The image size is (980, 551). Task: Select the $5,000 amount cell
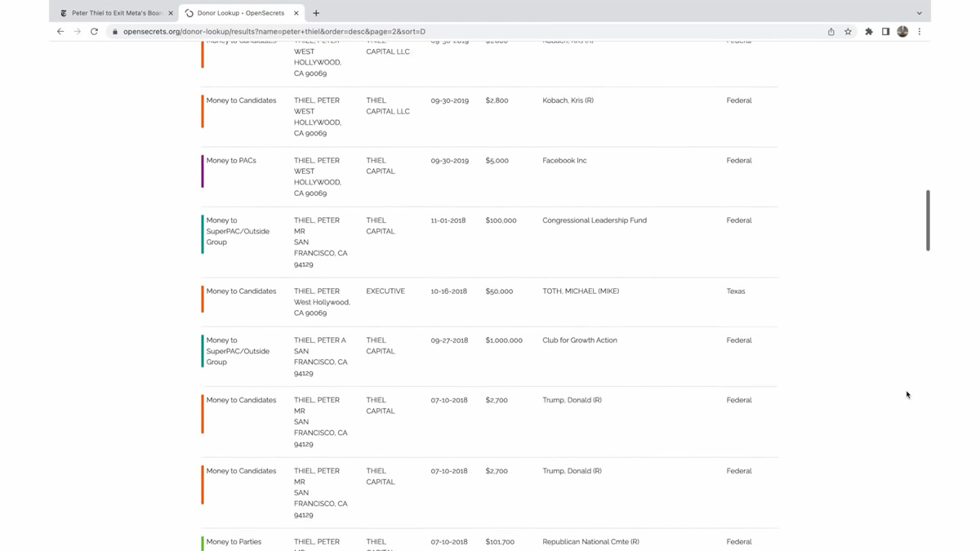click(497, 161)
